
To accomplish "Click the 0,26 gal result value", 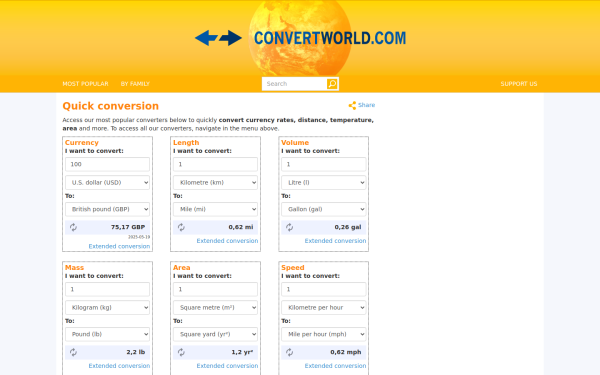I will point(348,227).
